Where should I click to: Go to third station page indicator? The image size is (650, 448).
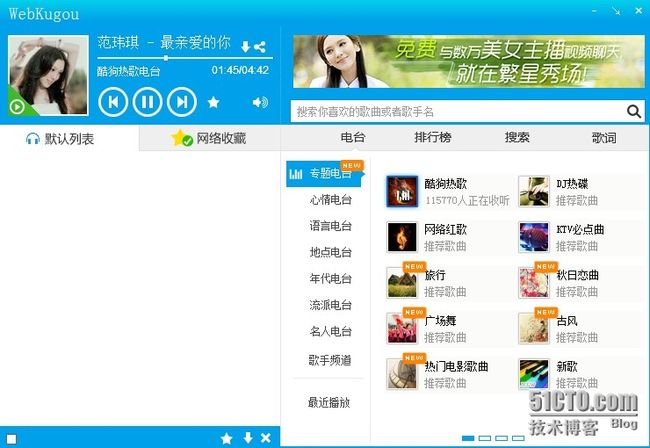coord(501,438)
